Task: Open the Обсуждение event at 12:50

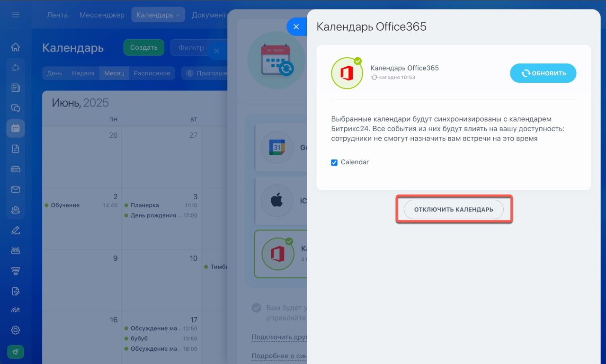Action: click(x=160, y=328)
